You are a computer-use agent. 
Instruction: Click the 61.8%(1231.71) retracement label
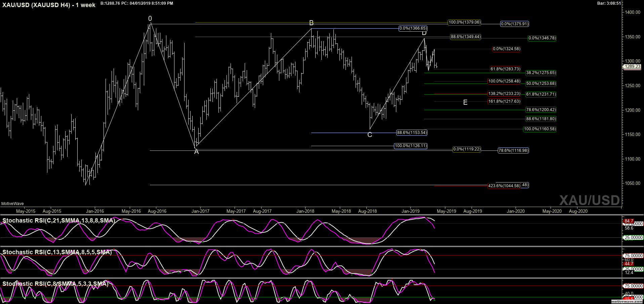point(541,94)
